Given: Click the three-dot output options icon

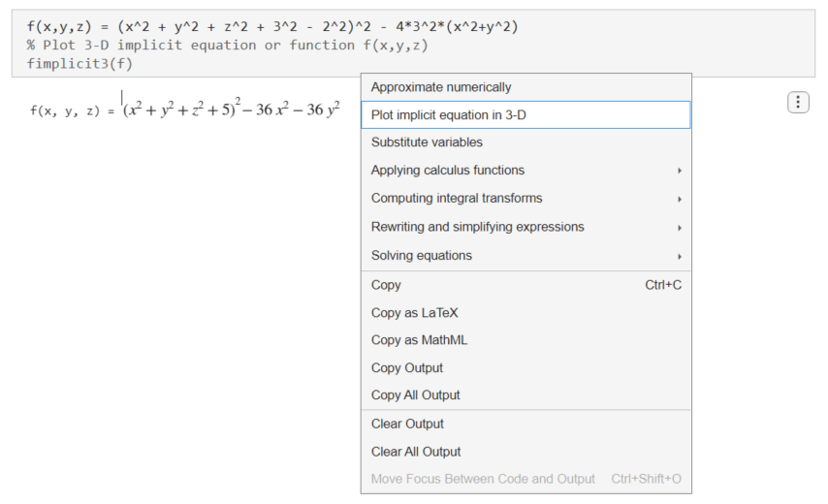Looking at the screenshot, I should 797,102.
